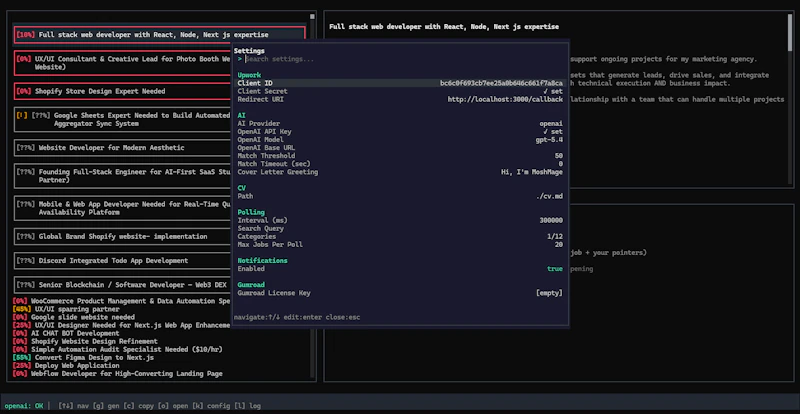This screenshot has width=800, height=414.
Task: Select the Client Secret setting
Action: coord(400,91)
